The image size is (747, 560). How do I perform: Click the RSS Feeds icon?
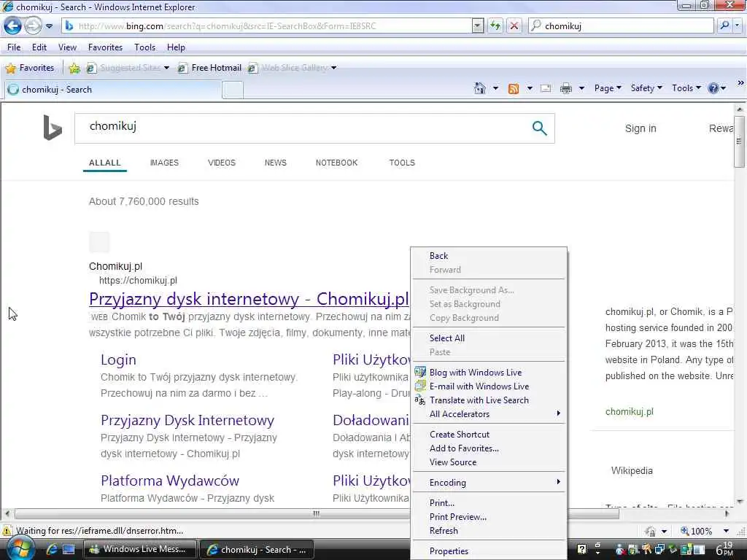(514, 88)
